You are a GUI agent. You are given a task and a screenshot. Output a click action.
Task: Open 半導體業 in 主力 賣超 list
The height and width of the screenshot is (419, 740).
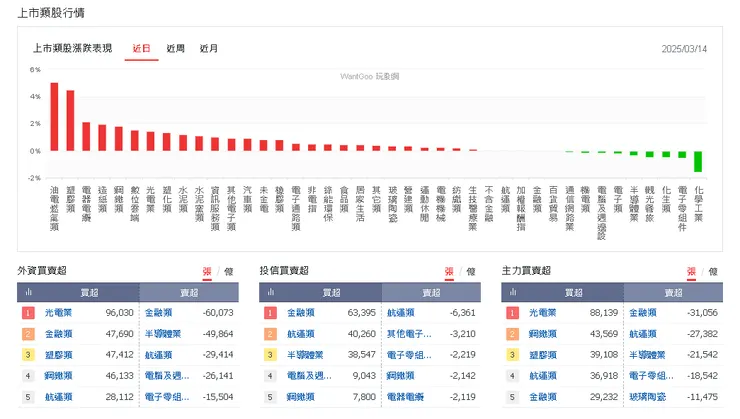click(647, 355)
